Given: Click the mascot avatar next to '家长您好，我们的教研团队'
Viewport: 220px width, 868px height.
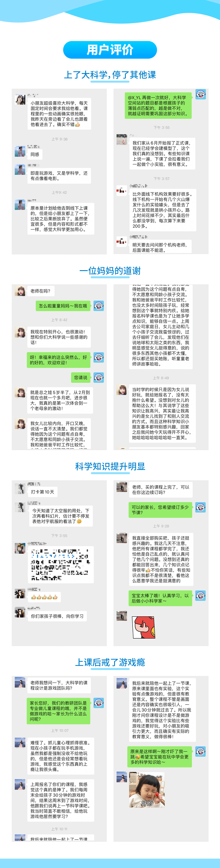Looking at the screenshot, I should click(99, 703).
